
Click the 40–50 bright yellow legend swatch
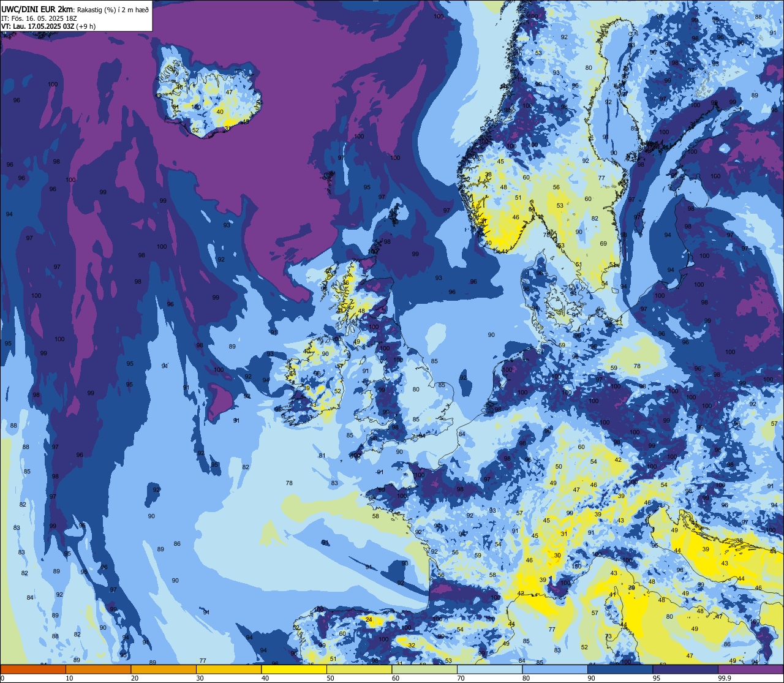click(x=294, y=669)
